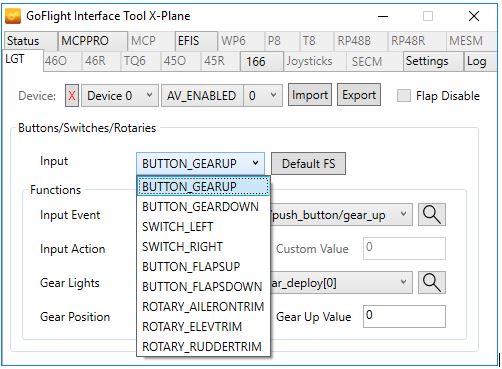Click the Default FS button

[308, 163]
